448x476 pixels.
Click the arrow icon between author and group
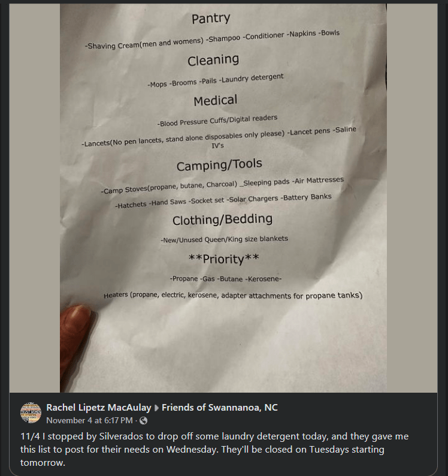coord(157,408)
